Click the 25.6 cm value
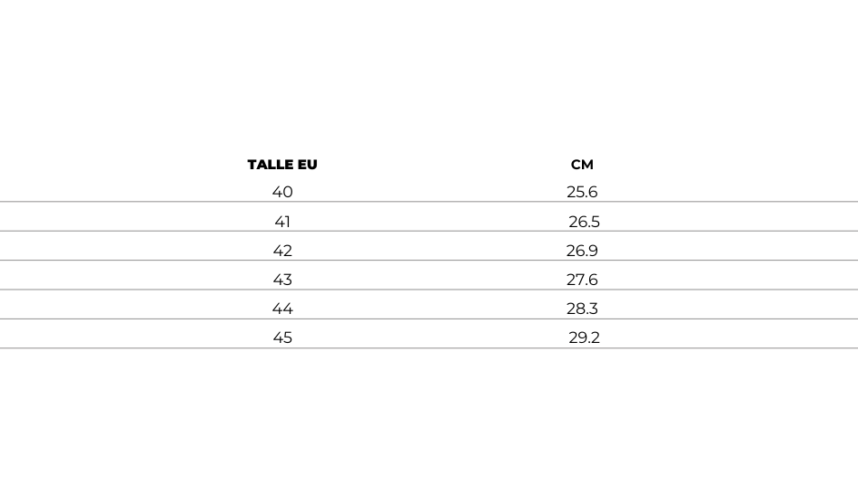The width and height of the screenshot is (858, 504). pyautogui.click(x=582, y=192)
